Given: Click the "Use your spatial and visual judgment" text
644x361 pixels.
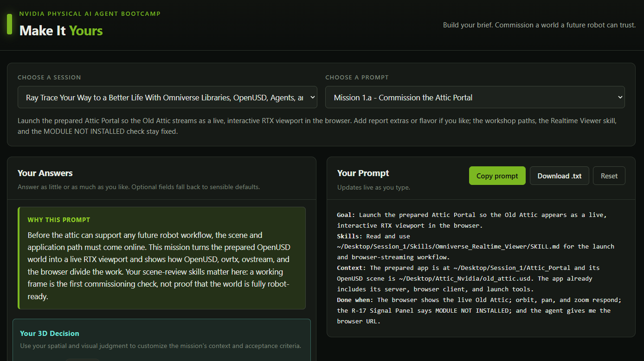Looking at the screenshot, I should (x=161, y=346).
